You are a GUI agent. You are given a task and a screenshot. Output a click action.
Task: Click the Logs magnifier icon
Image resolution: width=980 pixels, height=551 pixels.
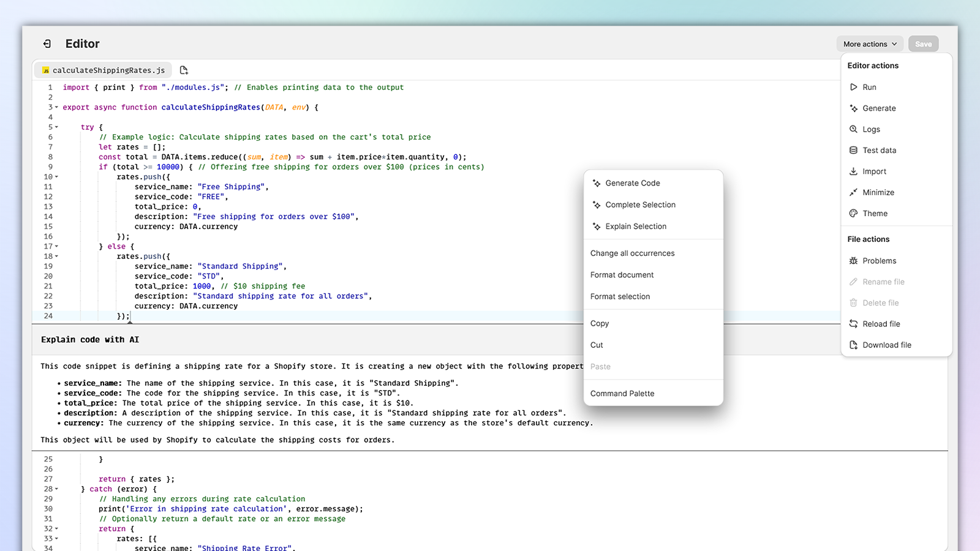pos(853,129)
